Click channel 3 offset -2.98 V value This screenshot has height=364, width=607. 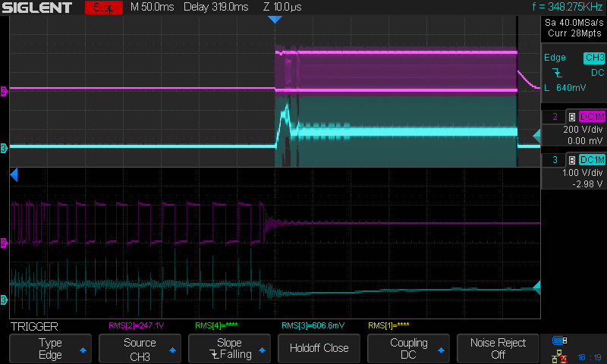click(587, 184)
